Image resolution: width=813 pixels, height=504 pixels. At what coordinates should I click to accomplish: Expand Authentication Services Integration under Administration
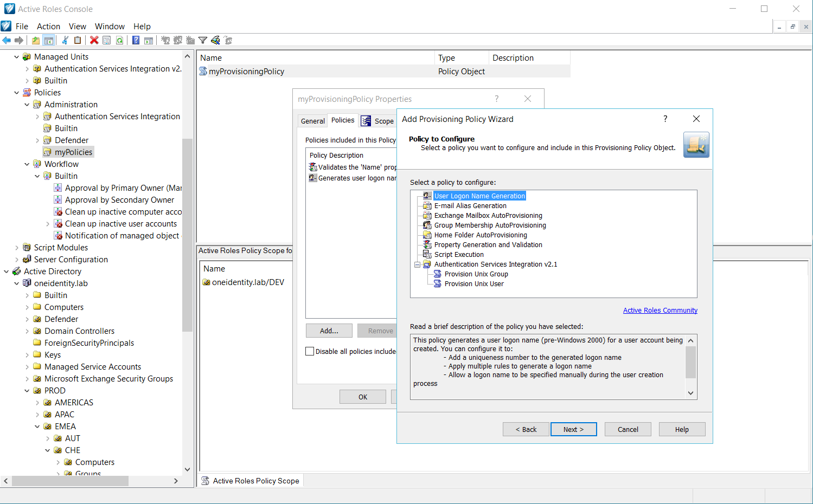pos(37,116)
